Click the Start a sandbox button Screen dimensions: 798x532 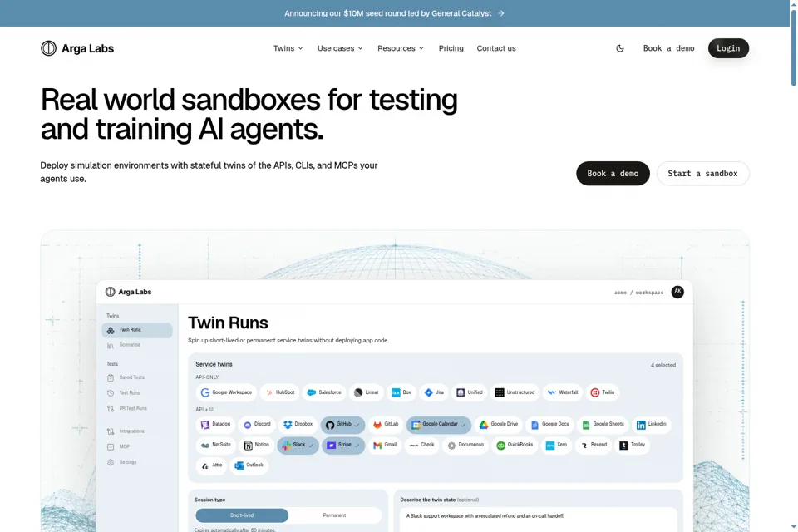point(703,174)
